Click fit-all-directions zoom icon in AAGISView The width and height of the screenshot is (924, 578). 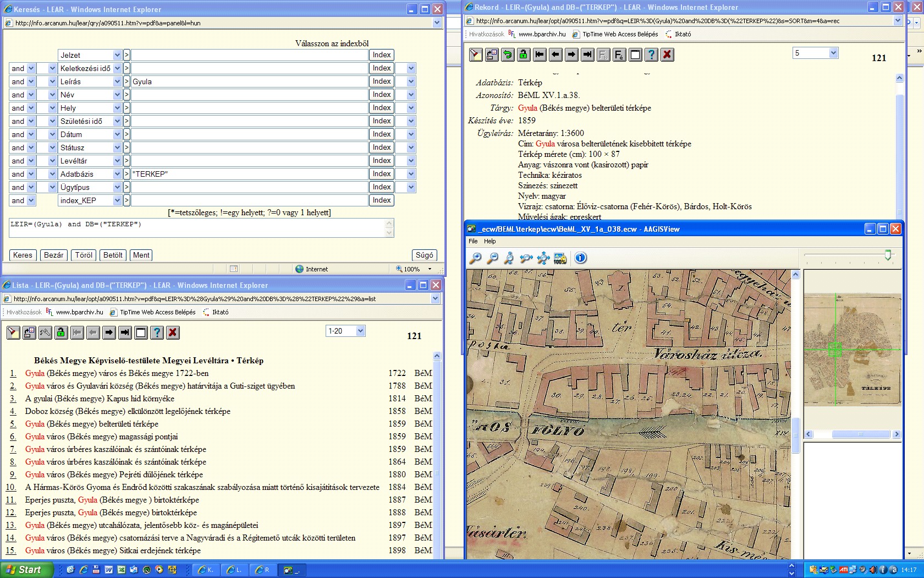click(543, 258)
